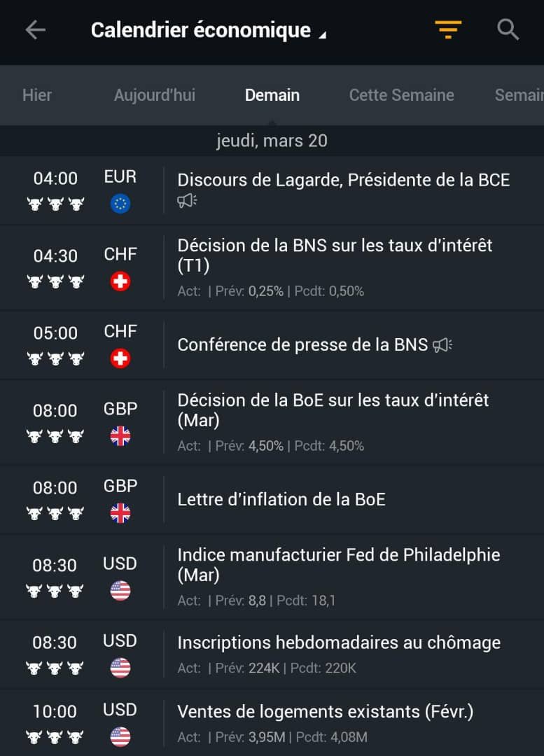Image resolution: width=544 pixels, height=756 pixels.
Task: Tap megaphone icon beside Conférence de presse BNS
Action: (x=442, y=344)
